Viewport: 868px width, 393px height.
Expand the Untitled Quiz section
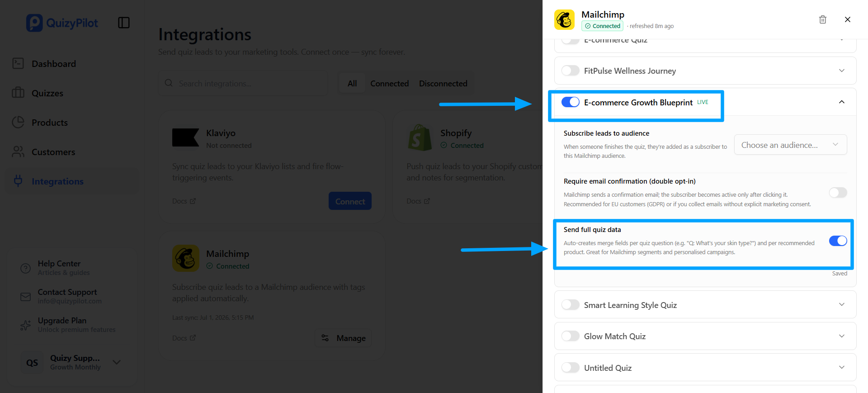click(842, 367)
